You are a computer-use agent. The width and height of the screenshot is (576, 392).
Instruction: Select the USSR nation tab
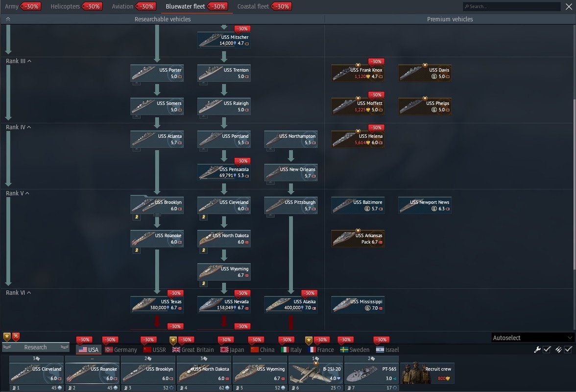click(x=155, y=350)
